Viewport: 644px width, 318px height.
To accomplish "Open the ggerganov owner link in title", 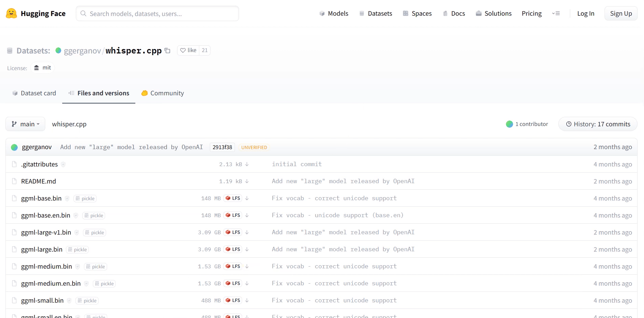I will point(82,51).
